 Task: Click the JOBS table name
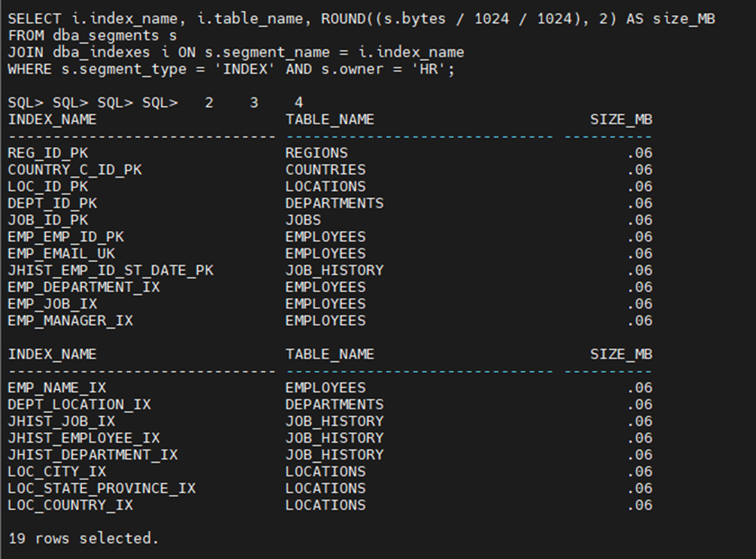(303, 220)
